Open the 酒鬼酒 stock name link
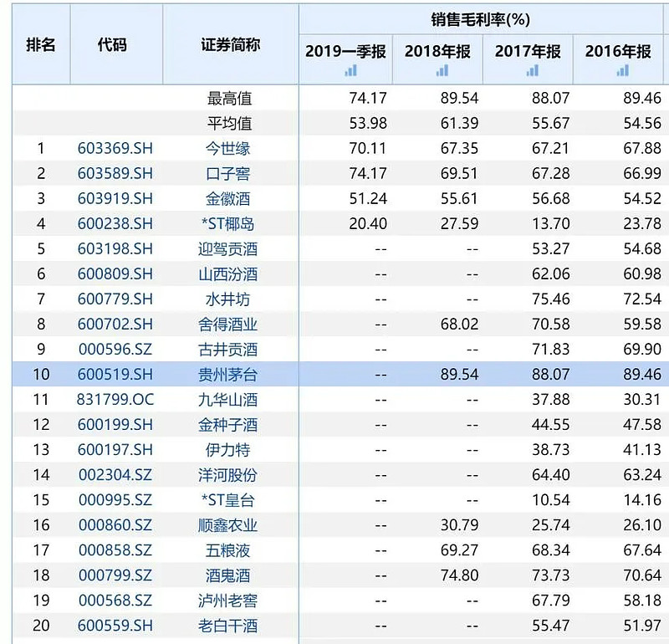 pyautogui.click(x=227, y=575)
